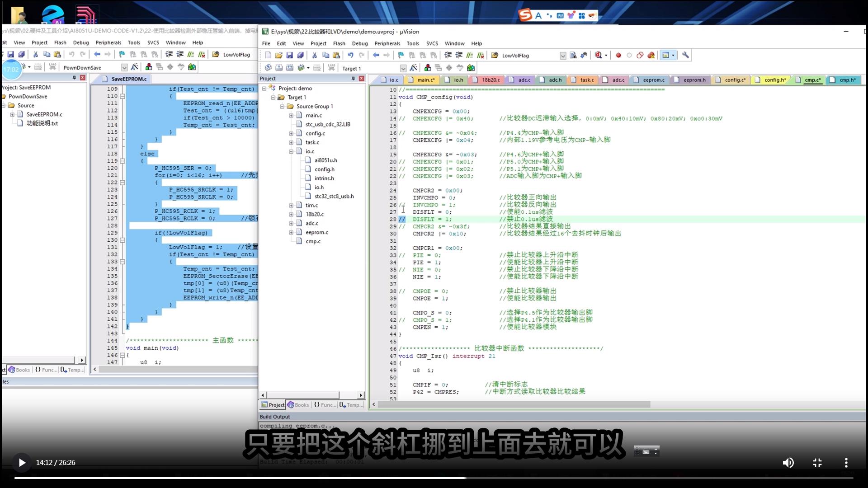The width and height of the screenshot is (868, 488).
Task: Open the Configuration wrench icon
Action: [x=685, y=55]
